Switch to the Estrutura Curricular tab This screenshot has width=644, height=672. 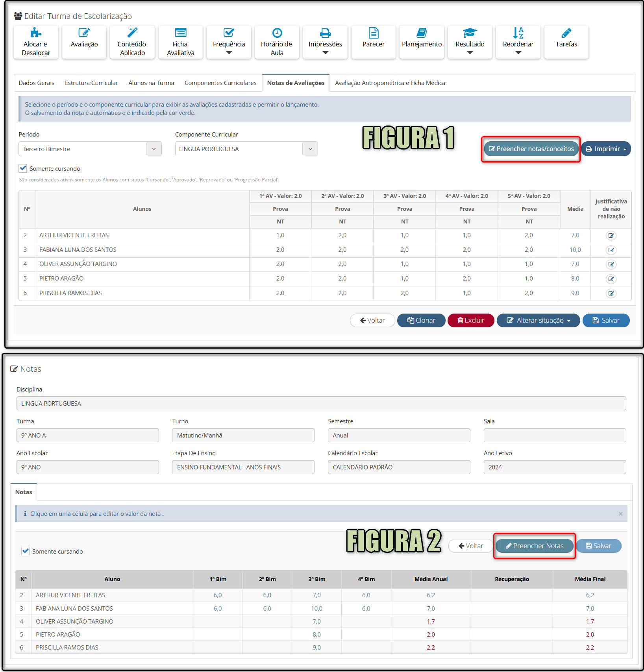[91, 83]
